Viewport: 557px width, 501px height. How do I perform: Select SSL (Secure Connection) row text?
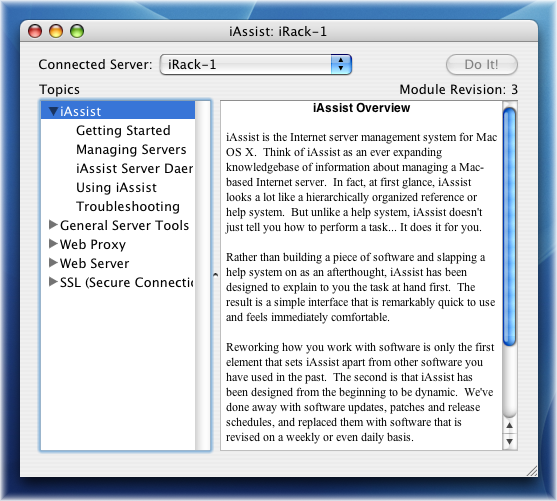(127, 282)
